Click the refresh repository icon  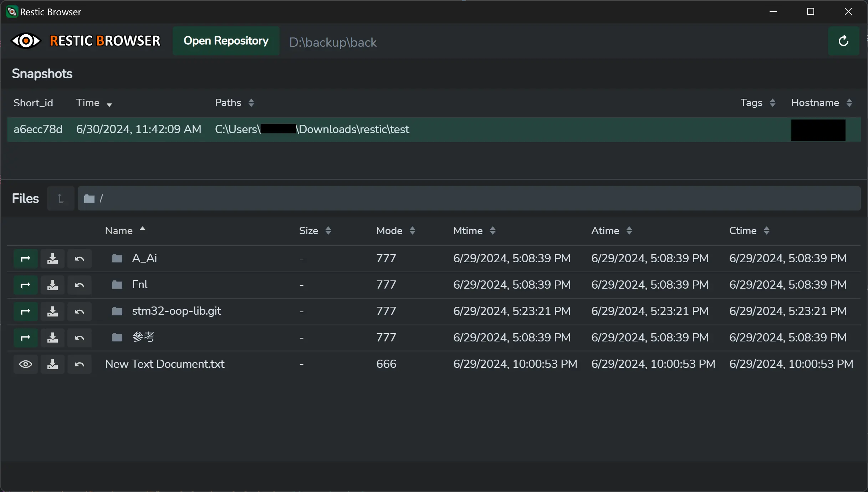tap(843, 41)
